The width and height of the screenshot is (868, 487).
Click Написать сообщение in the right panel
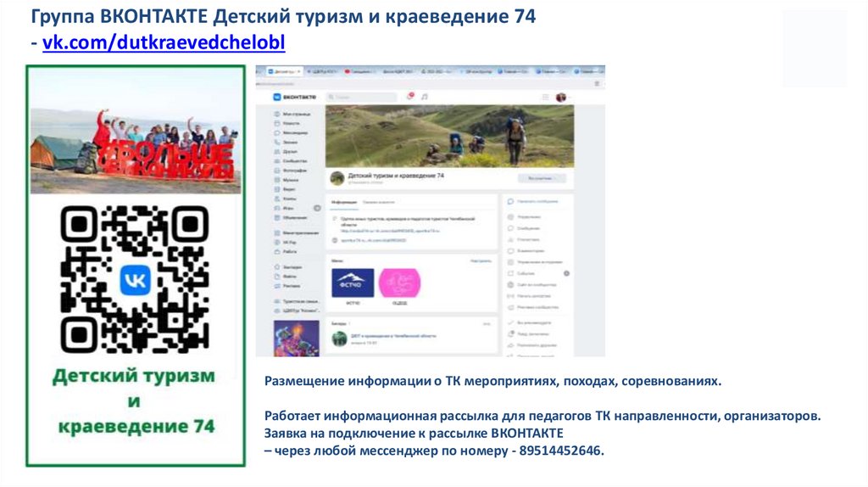click(532, 202)
